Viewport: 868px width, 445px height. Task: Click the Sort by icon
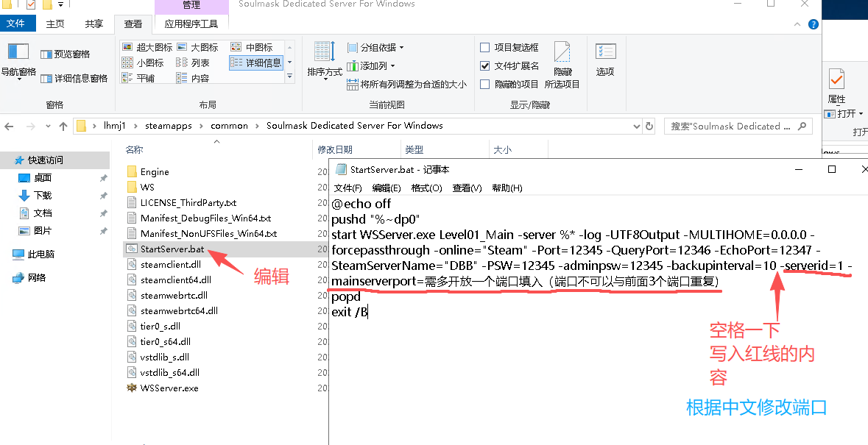click(x=325, y=59)
